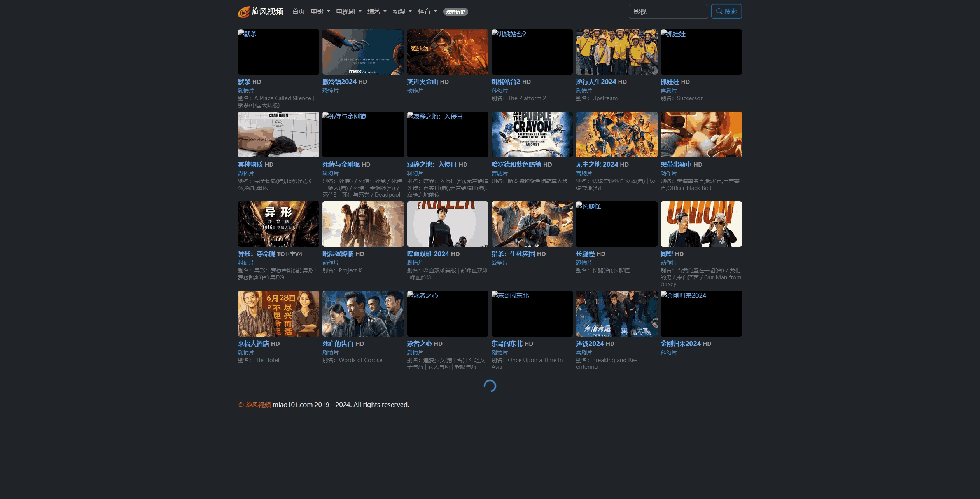Open the 死亡的告白 poster thumbnail
The width and height of the screenshot is (980, 499).
pyautogui.click(x=363, y=314)
